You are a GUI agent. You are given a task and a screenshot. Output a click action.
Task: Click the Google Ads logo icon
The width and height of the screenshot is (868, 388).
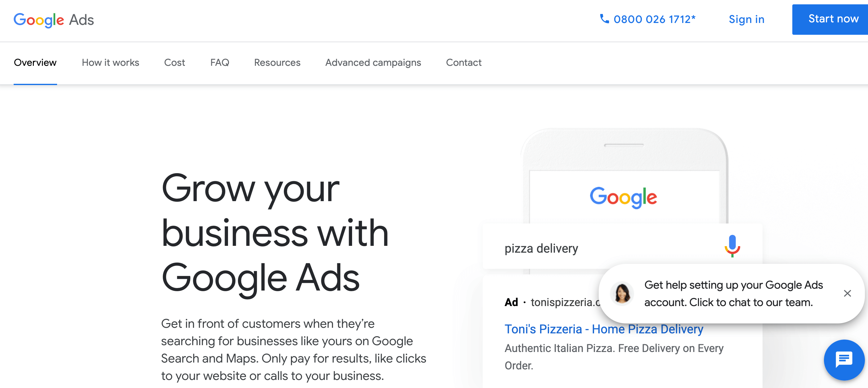tap(54, 20)
